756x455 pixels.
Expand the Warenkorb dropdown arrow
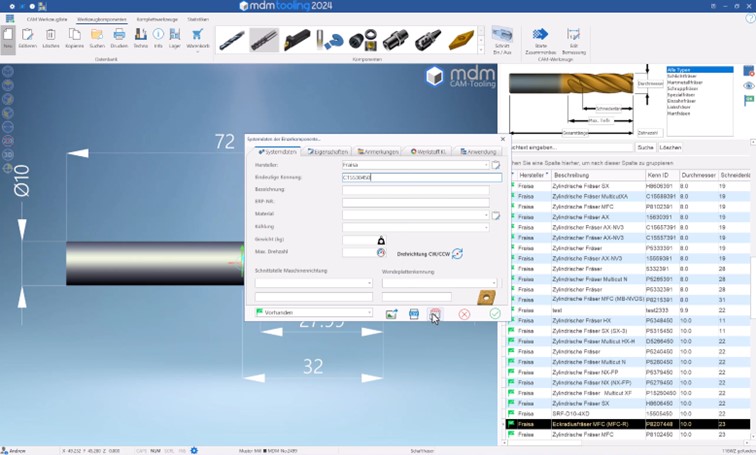[198, 52]
